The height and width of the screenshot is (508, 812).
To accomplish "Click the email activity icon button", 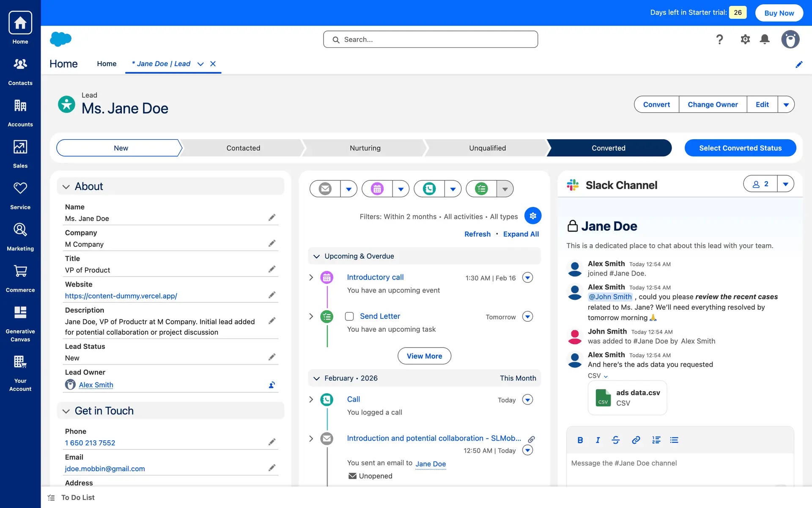I will [x=325, y=189].
